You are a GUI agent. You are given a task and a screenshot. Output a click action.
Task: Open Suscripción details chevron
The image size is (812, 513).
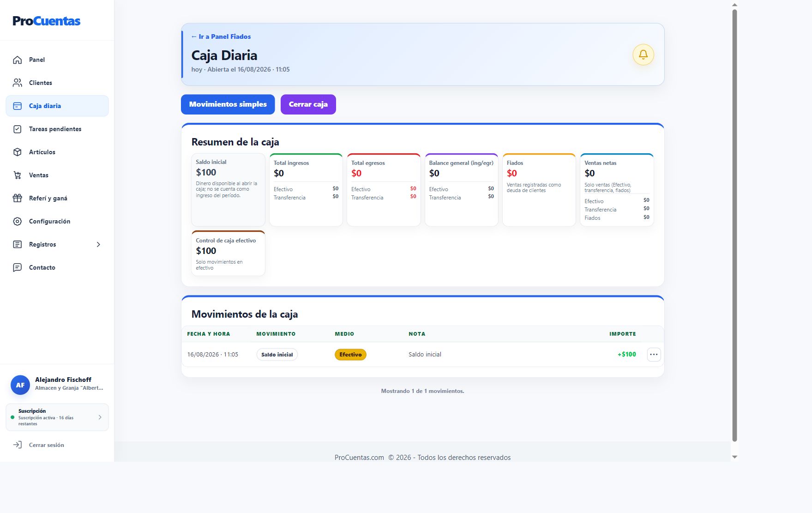100,417
